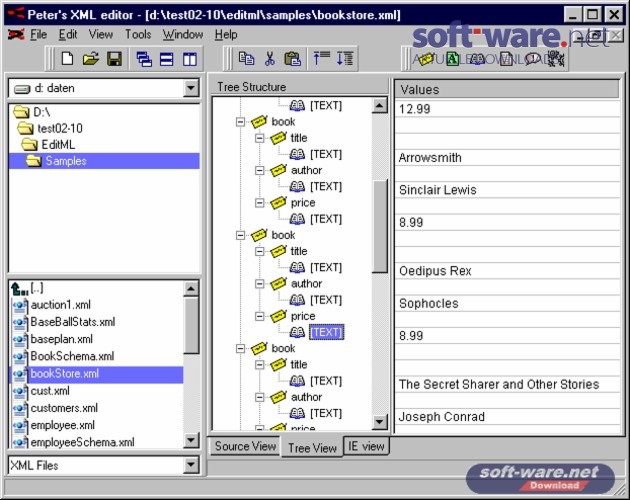
Task: Open the Help menu
Action: click(226, 35)
